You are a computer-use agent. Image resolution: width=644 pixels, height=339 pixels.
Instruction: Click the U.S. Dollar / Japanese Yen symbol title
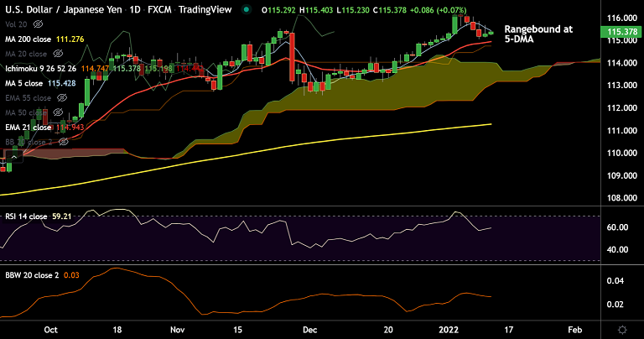click(x=64, y=9)
